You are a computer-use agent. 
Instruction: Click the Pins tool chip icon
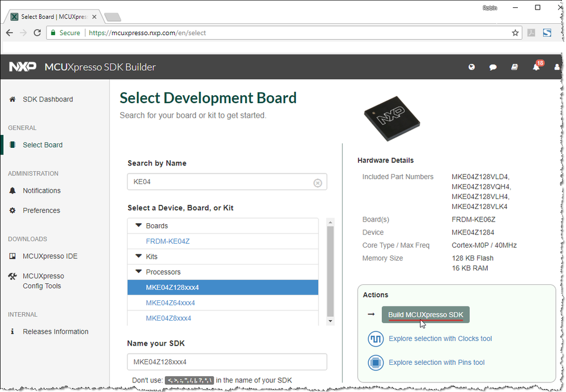click(x=376, y=363)
